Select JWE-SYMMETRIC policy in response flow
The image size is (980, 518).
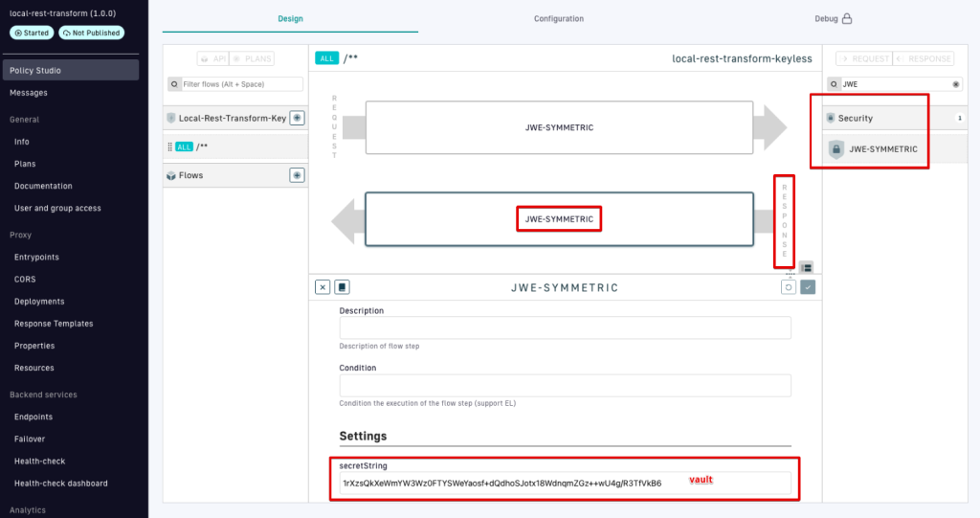559,219
